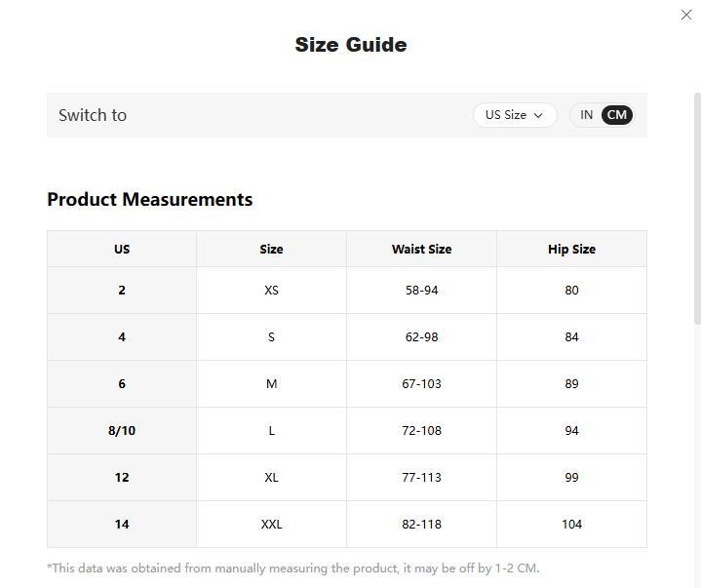Click the Product Measurements heading

(x=149, y=200)
